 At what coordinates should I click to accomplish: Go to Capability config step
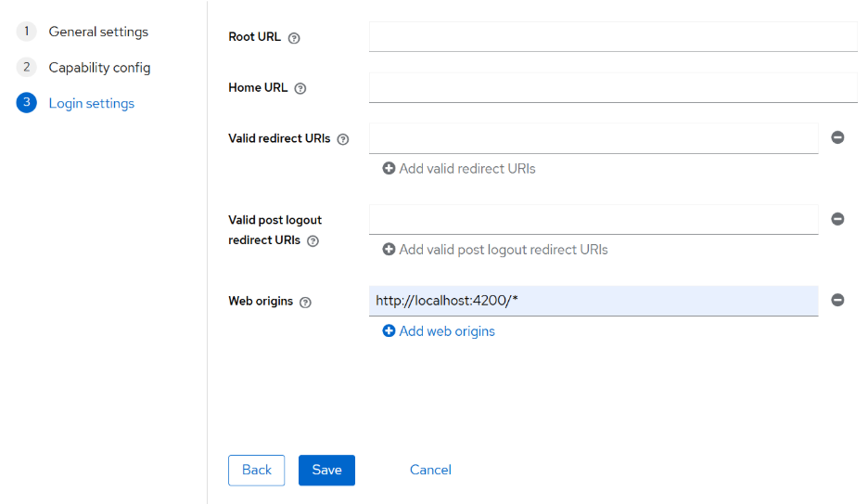[98, 68]
